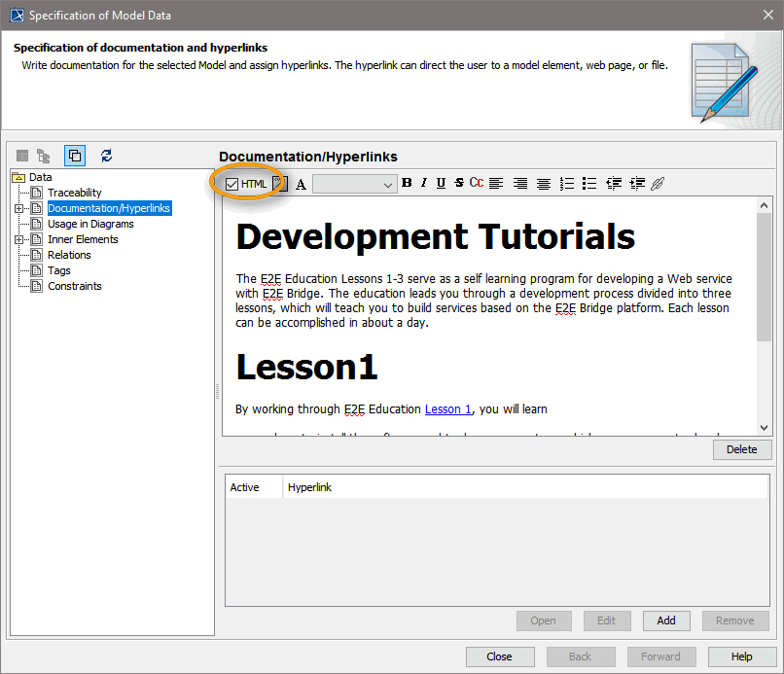784x674 pixels.
Task: Click the bulleted list icon
Action: coord(588,183)
